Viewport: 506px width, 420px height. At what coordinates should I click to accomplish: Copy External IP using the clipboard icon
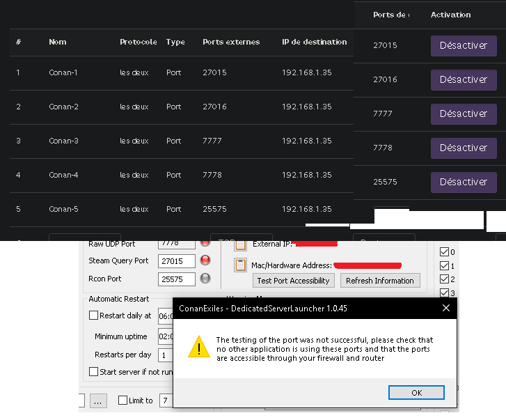[x=240, y=244]
